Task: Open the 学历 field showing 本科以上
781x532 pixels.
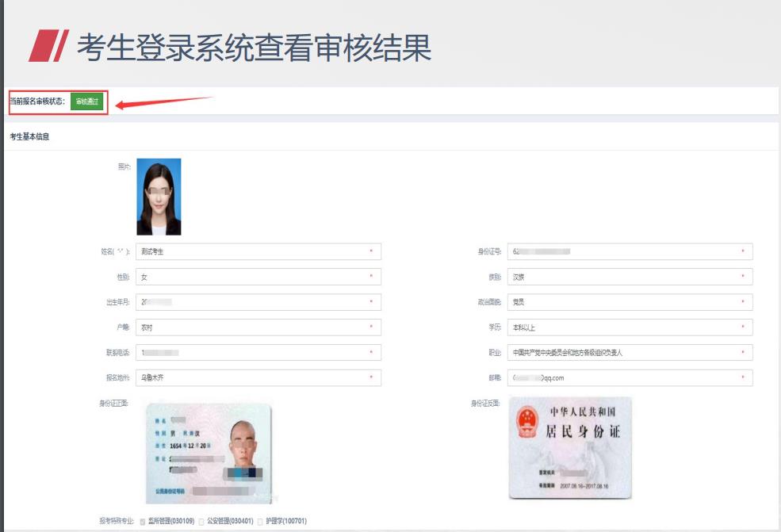Action: [x=630, y=327]
